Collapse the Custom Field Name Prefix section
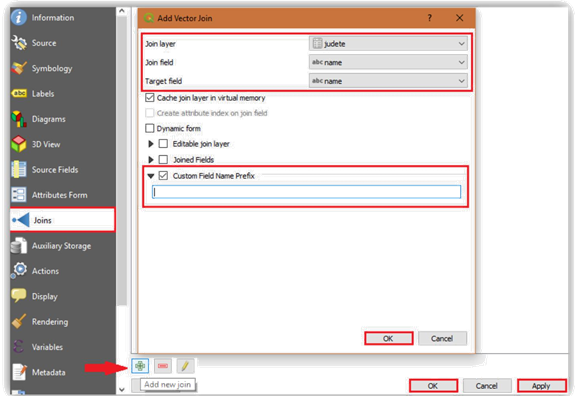Screen dimensions: 575x396 coord(151,176)
